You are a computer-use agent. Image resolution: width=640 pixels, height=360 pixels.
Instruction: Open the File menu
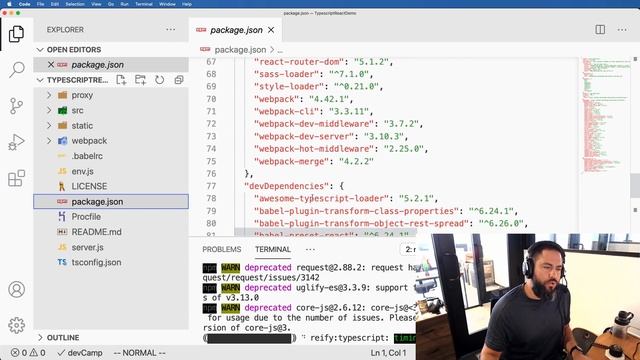coord(40,4)
